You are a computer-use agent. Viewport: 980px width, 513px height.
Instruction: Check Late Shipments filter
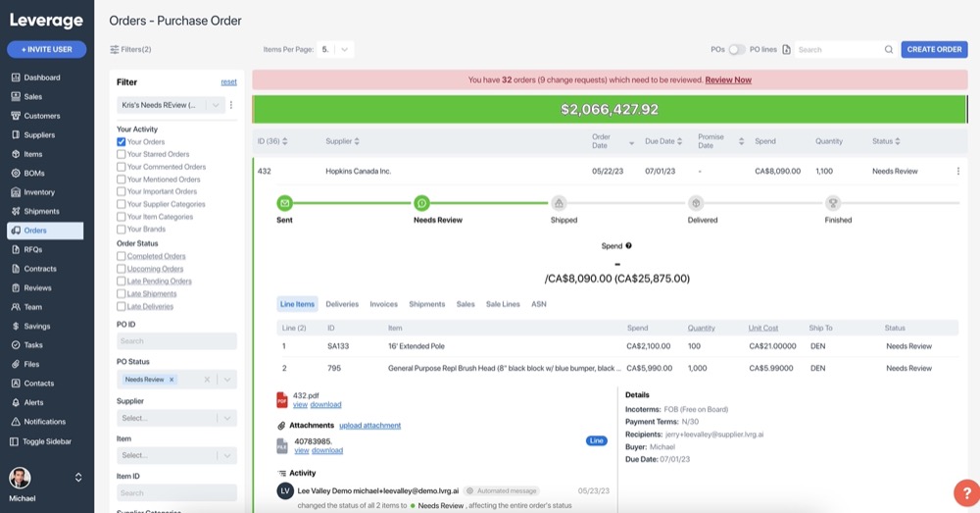coord(122,293)
